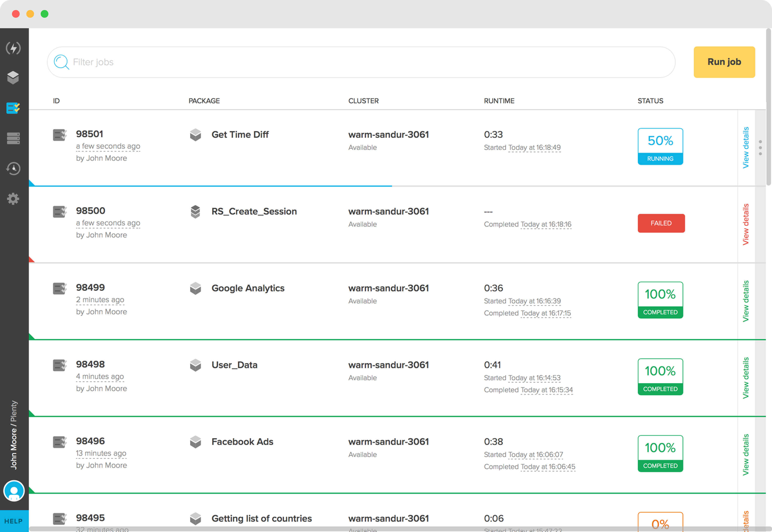Click inside the Filter jobs field
Screen dimensions: 772x532
(233, 62)
